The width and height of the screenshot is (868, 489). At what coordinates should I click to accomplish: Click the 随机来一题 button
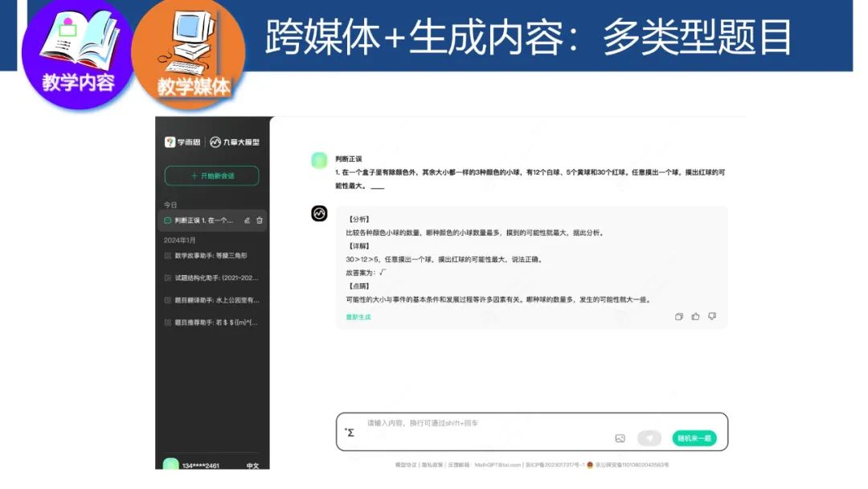[x=694, y=438]
